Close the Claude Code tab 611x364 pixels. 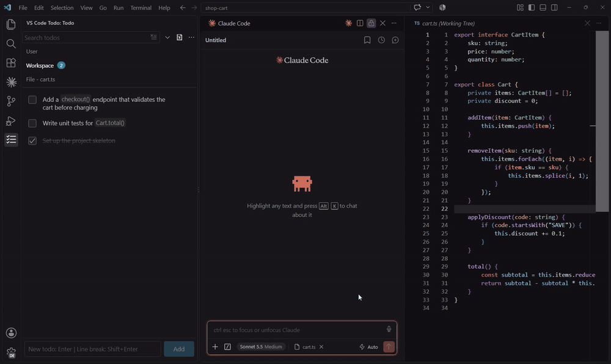(382, 23)
